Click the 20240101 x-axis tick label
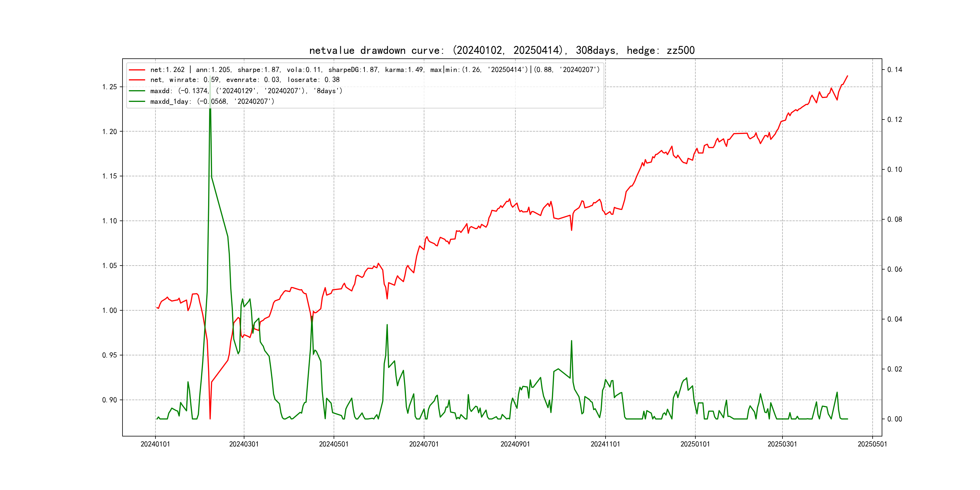This screenshot has height=490, width=980. tap(155, 444)
